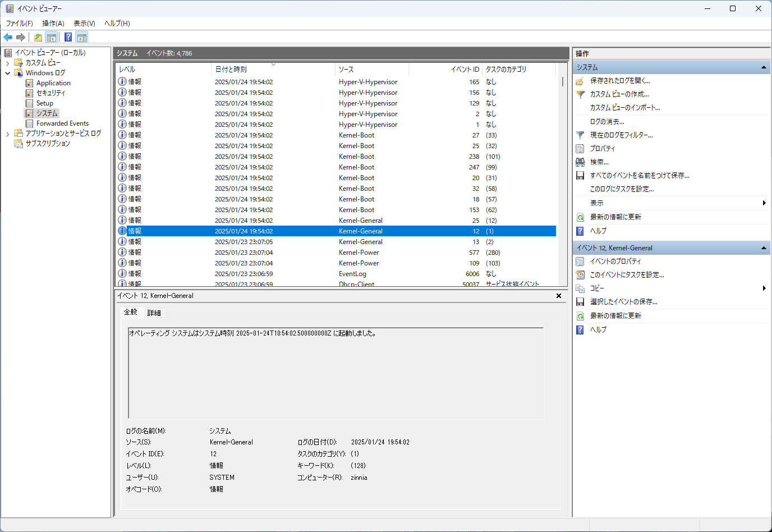The width and height of the screenshot is (772, 532).
Task: Toggle the console tree show/hide toolbar button
Action: pyautogui.click(x=52, y=38)
